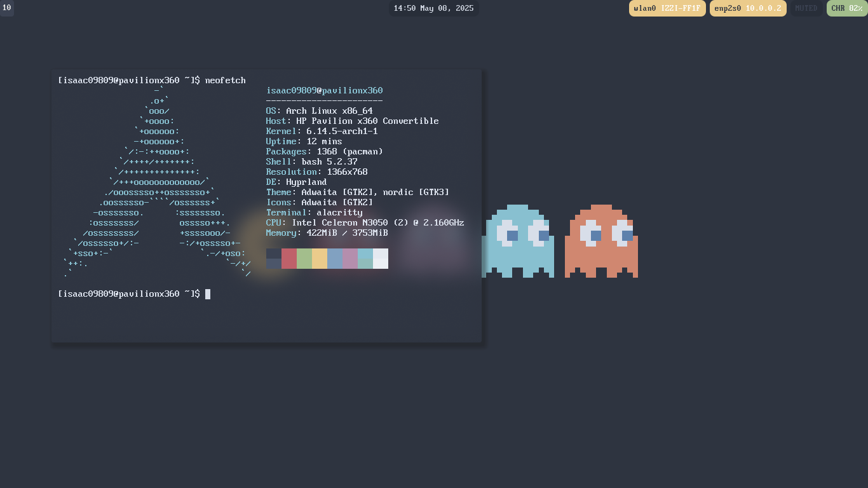Click the 'Host: HP Pavilion x360 Convertible' line
The height and width of the screenshot is (488, 868).
pyautogui.click(x=352, y=121)
